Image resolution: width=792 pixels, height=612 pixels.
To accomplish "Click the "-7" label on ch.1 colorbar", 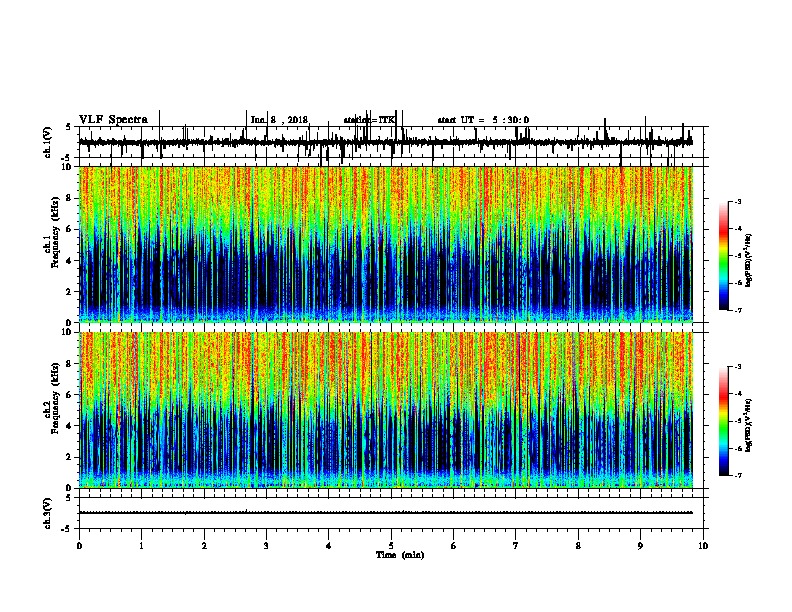I will 737,310.
